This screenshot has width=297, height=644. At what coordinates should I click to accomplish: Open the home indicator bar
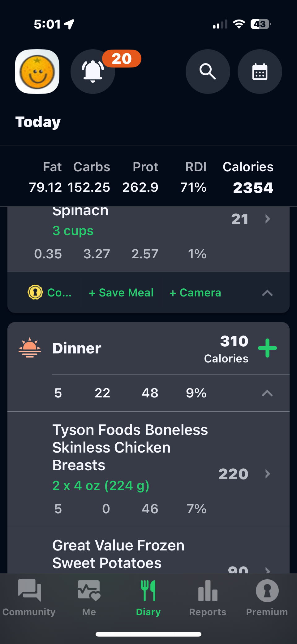[148, 634]
